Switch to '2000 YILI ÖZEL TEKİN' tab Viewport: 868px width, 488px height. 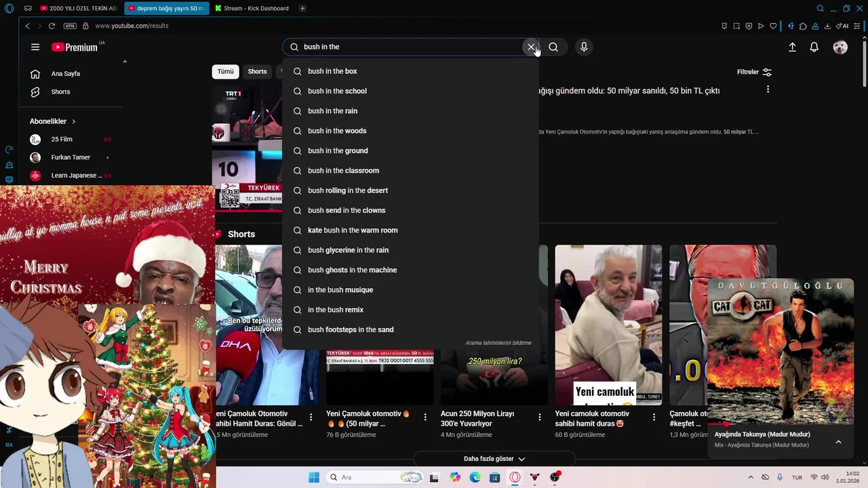78,8
